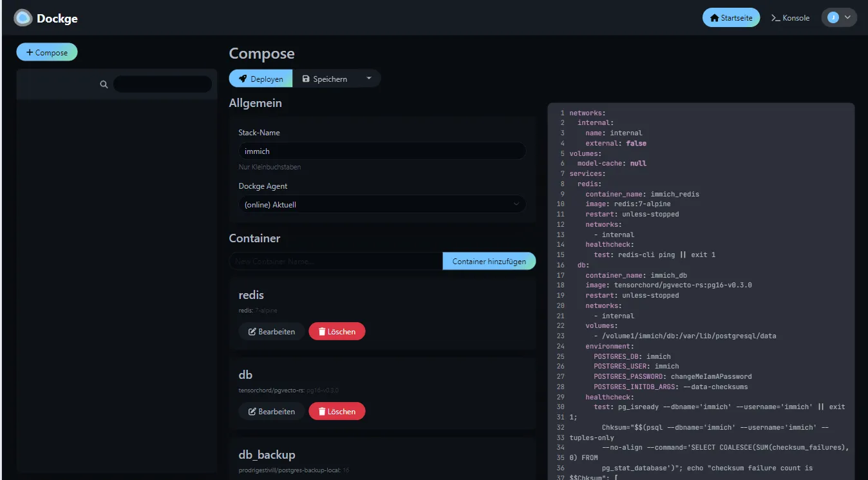Expand the arrow dropdown next to Speichern
This screenshot has width=868, height=480.
tap(369, 79)
